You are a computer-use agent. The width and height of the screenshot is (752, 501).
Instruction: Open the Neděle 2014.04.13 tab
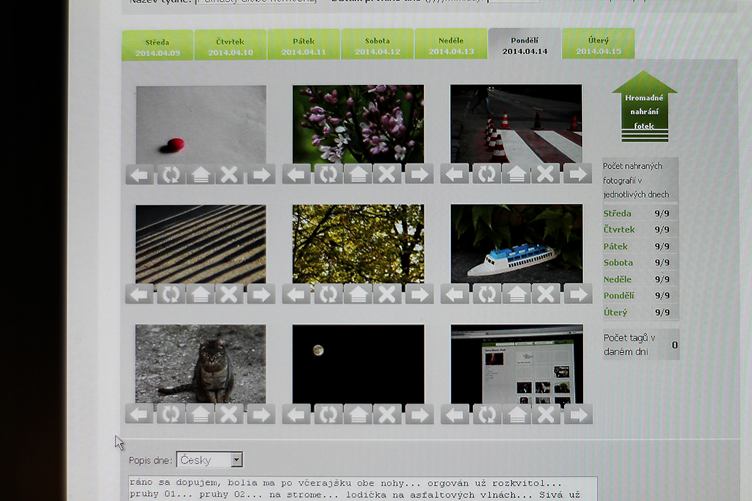pyautogui.click(x=451, y=44)
